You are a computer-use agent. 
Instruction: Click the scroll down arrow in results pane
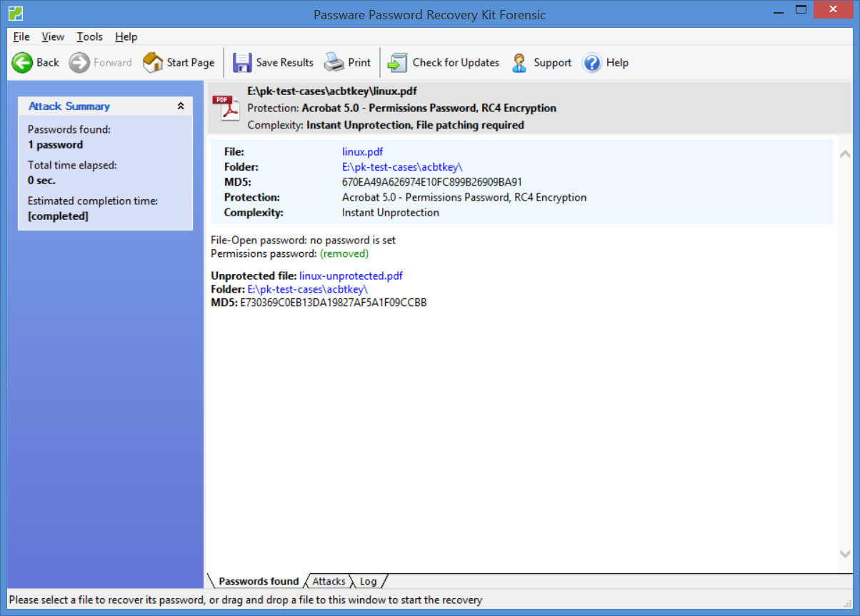(845, 554)
